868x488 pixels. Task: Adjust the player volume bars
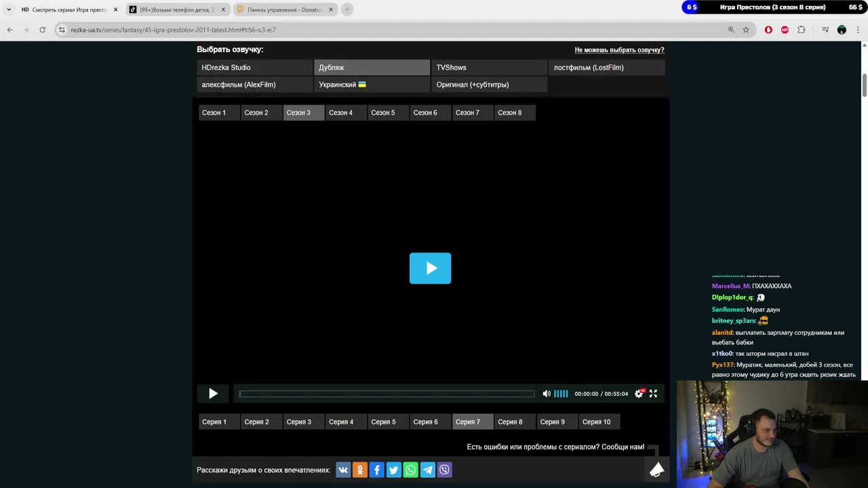pos(561,394)
